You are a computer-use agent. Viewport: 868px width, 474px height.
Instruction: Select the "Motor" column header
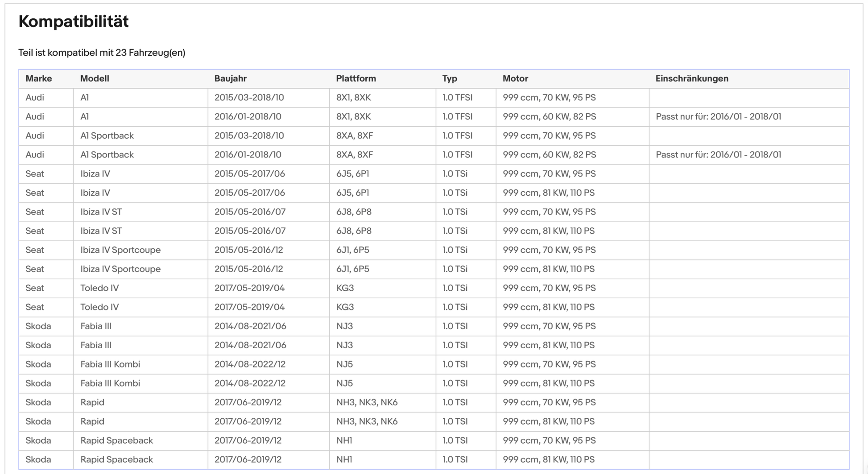click(515, 78)
